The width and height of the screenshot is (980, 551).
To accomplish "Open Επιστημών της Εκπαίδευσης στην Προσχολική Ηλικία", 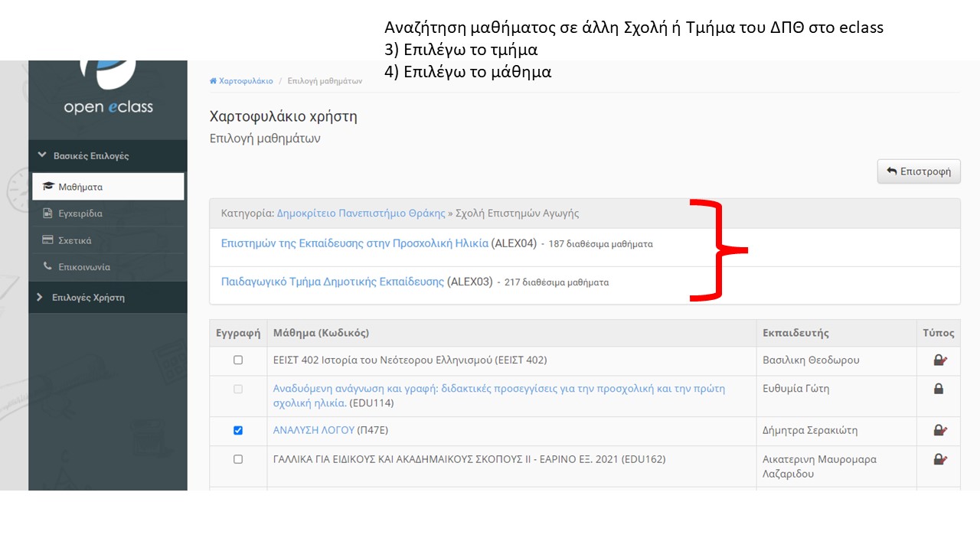I will (x=354, y=243).
